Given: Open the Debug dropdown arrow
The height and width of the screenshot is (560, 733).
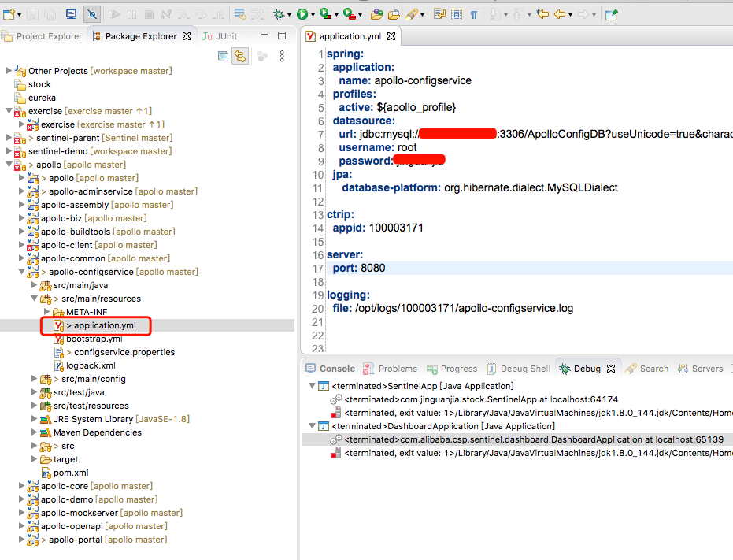Looking at the screenshot, I should tap(289, 15).
